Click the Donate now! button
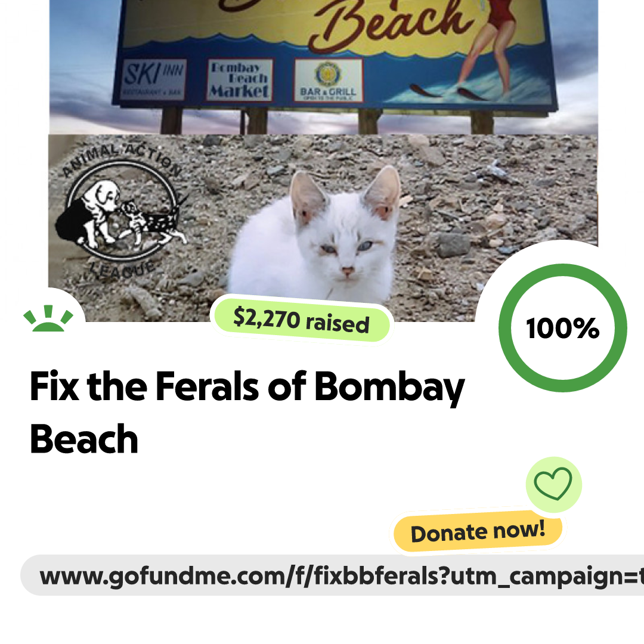This screenshot has height=644, width=644. pyautogui.click(x=478, y=532)
